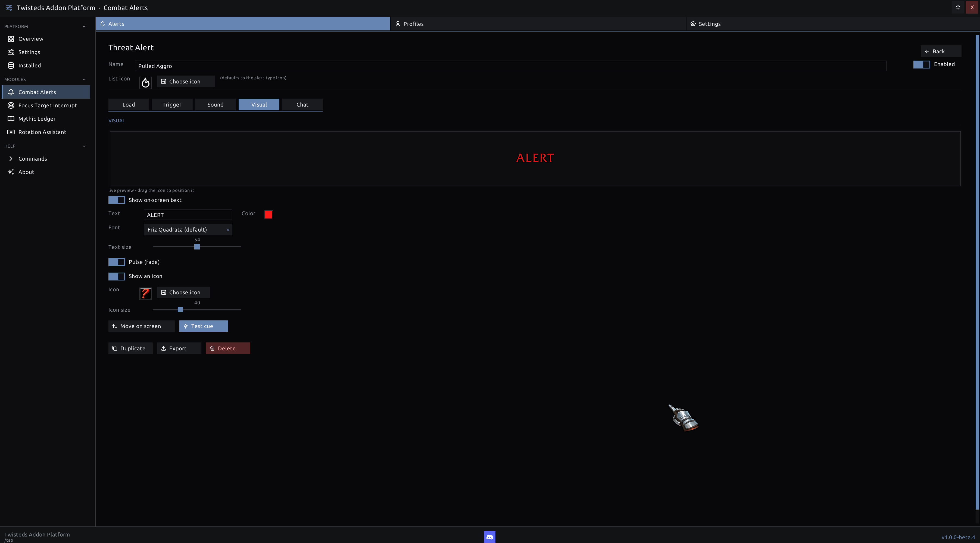Click the red question mark icon preview
Screen dimensions: 980x543
(x=145, y=294)
